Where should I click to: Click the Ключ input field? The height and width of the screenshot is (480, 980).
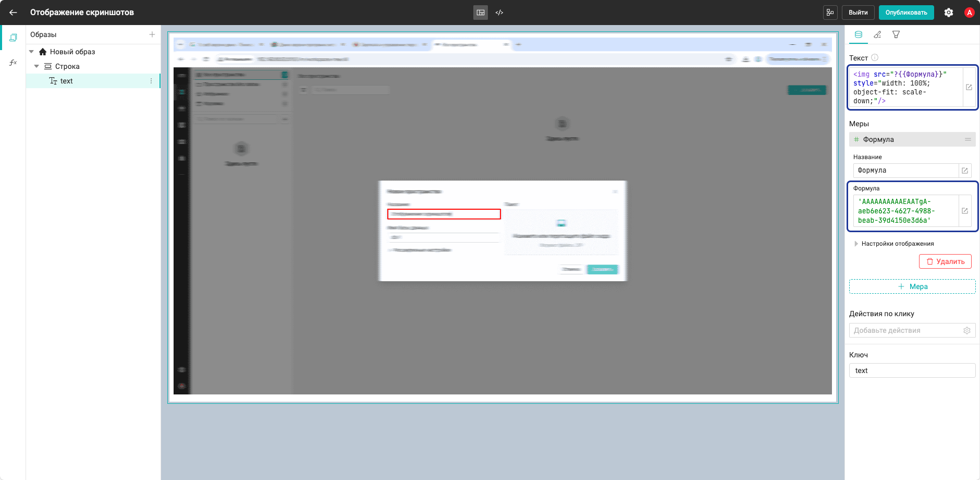point(912,370)
